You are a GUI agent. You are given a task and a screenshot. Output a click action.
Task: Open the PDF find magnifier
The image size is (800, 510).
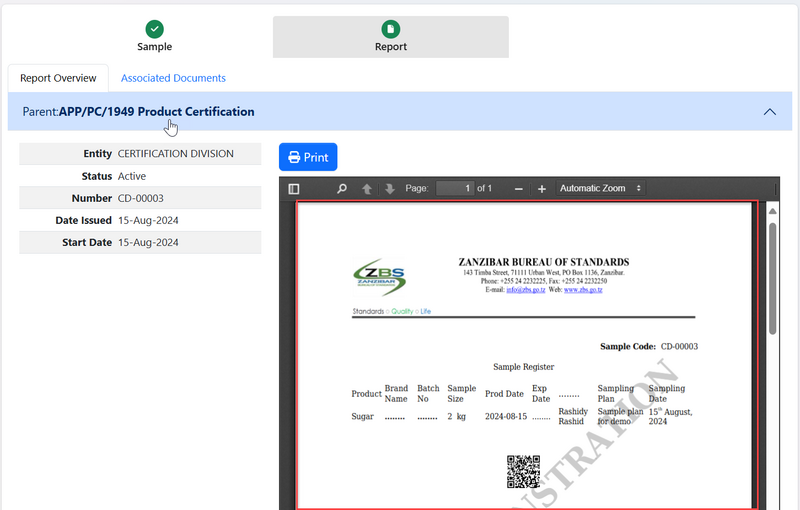[x=342, y=188]
